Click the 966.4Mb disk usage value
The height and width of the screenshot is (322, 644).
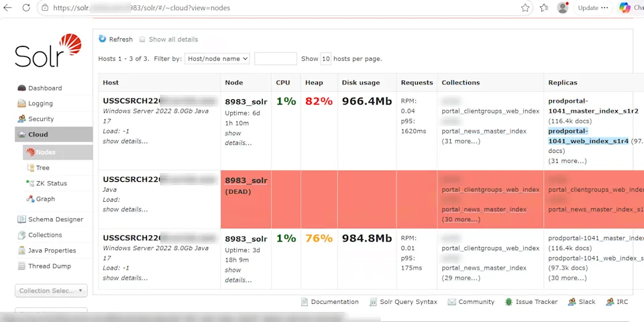(367, 101)
